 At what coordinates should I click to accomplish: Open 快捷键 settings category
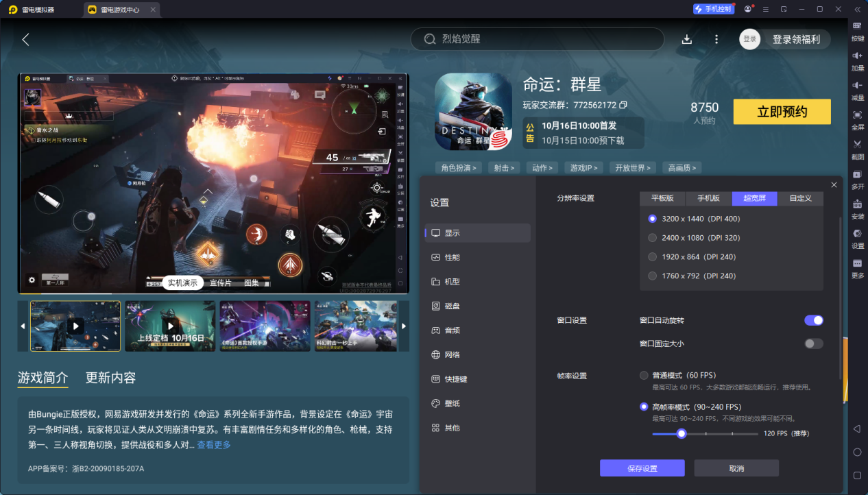477,379
